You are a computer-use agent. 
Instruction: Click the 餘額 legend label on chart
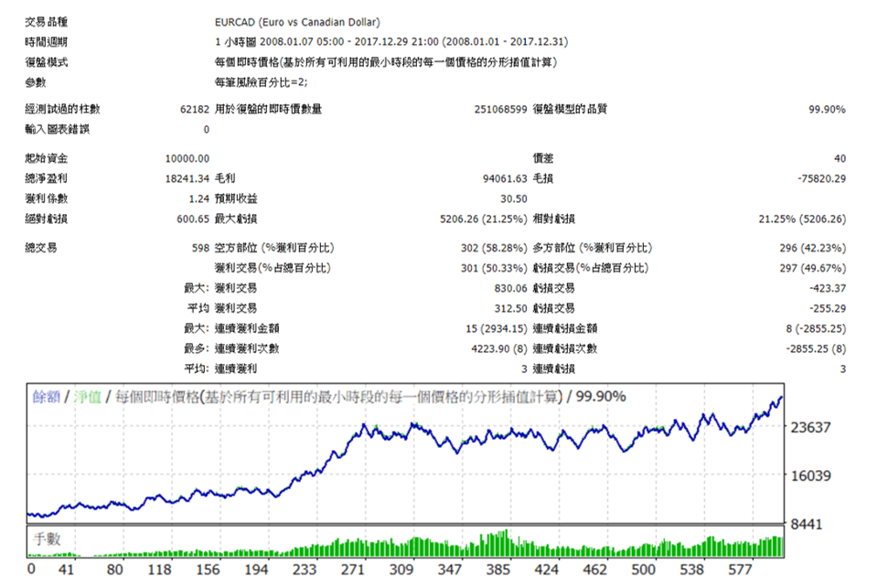[x=44, y=396]
